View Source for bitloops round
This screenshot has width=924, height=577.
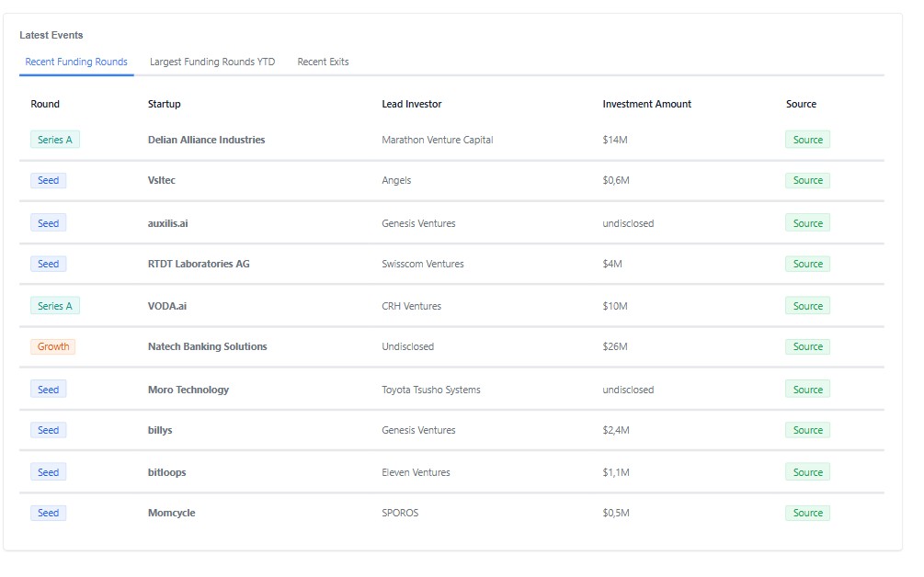807,472
